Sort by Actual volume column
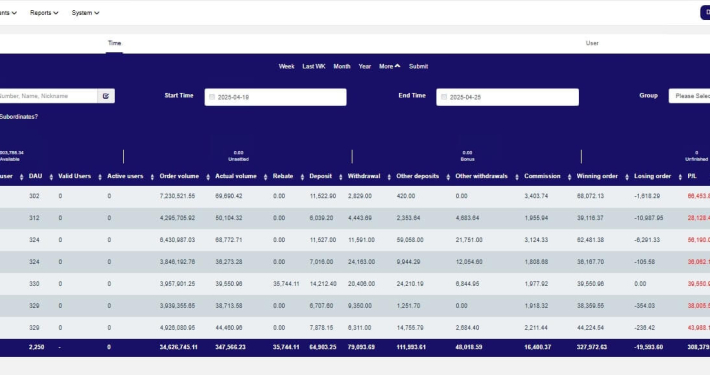This screenshot has height=375, width=710. (235, 176)
